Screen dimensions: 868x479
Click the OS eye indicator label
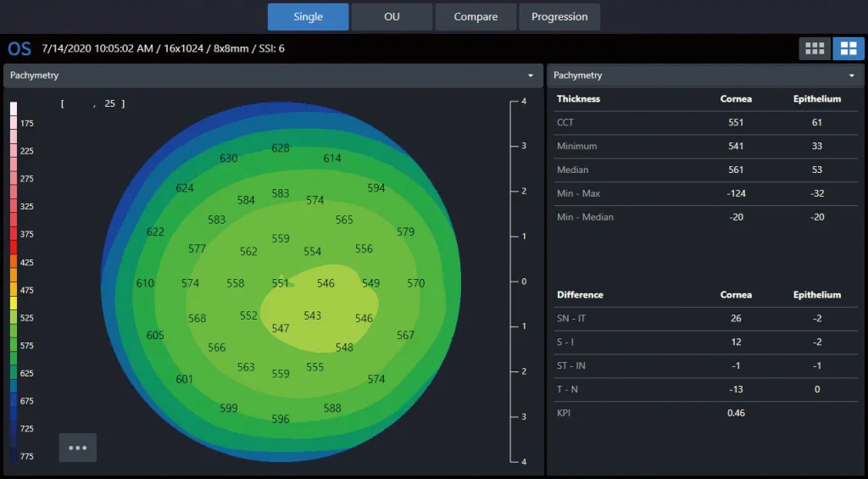[x=19, y=48]
